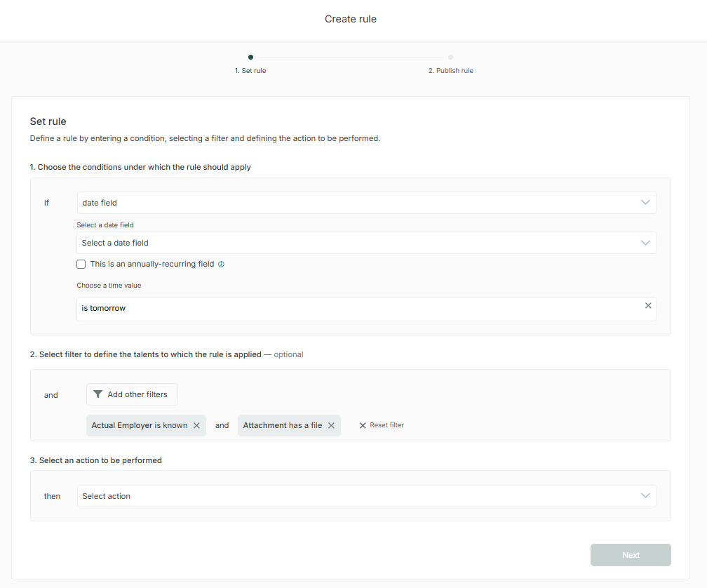Image resolution: width=707 pixels, height=588 pixels.
Task: Click the funnel icon in Add other filters
Action: tap(98, 394)
